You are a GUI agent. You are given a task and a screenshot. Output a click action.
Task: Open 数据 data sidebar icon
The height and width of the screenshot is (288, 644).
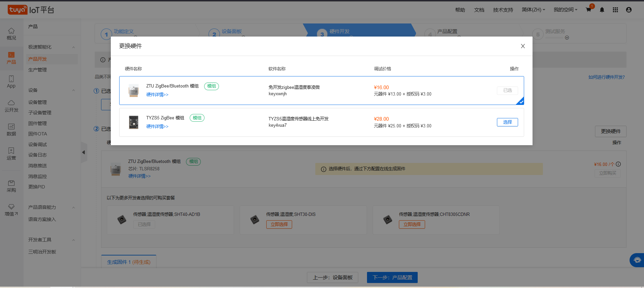(11, 130)
